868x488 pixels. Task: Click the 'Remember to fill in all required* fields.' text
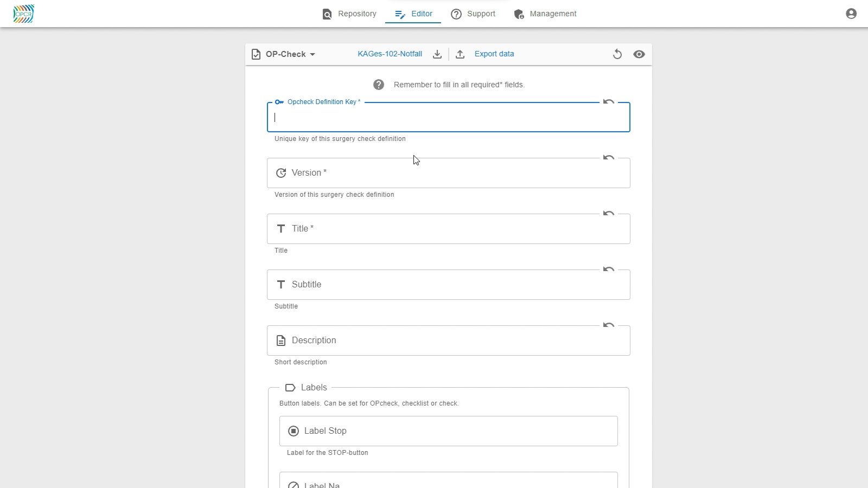tap(459, 85)
